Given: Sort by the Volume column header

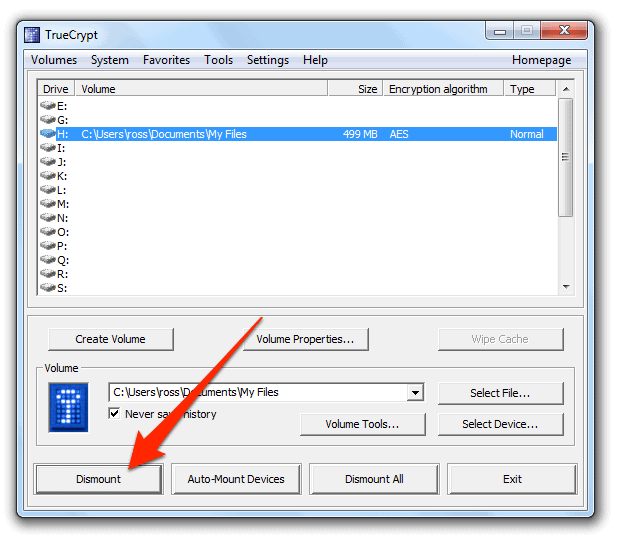Looking at the screenshot, I should click(x=201, y=89).
